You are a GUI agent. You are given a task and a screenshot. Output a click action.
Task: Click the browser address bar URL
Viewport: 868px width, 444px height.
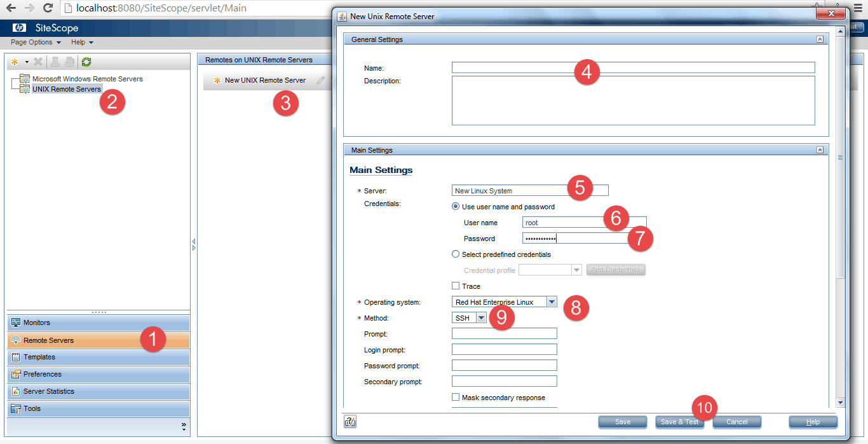coord(161,8)
